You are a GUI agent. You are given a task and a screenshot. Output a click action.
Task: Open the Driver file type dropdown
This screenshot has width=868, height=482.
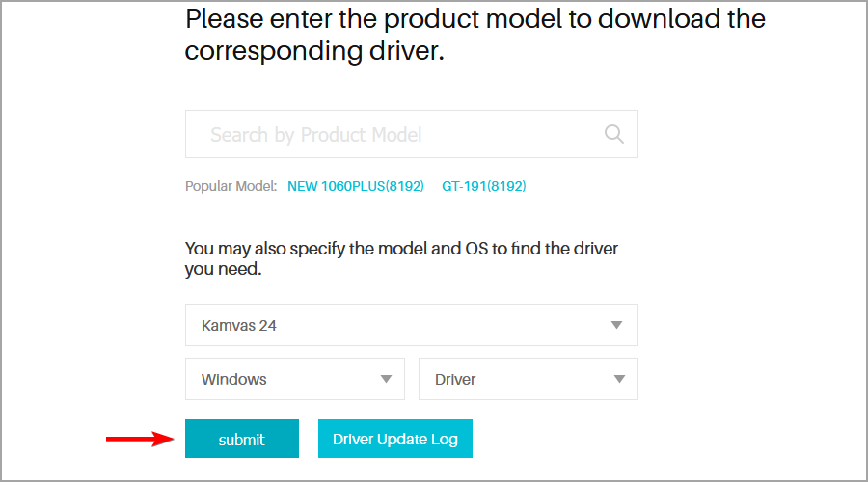pos(529,379)
